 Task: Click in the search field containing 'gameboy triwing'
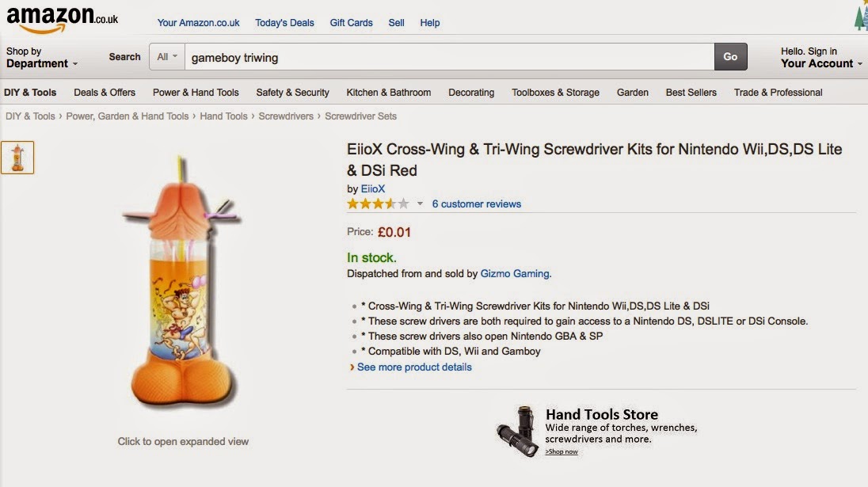click(x=447, y=57)
